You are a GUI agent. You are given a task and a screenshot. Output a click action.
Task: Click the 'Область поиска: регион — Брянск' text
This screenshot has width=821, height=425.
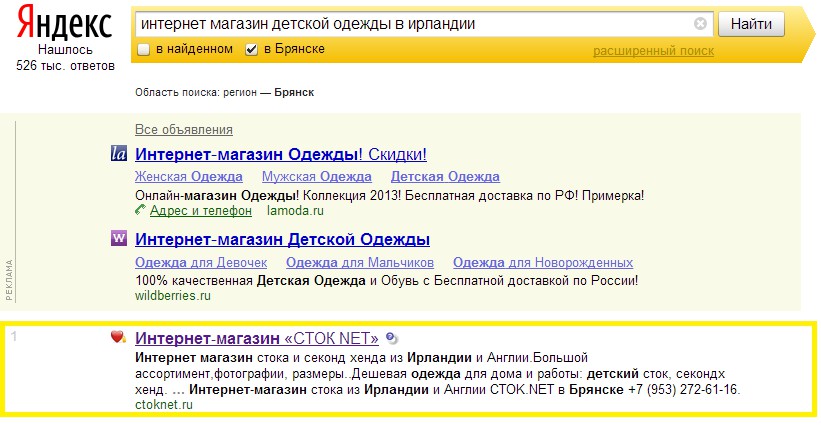[x=225, y=93]
